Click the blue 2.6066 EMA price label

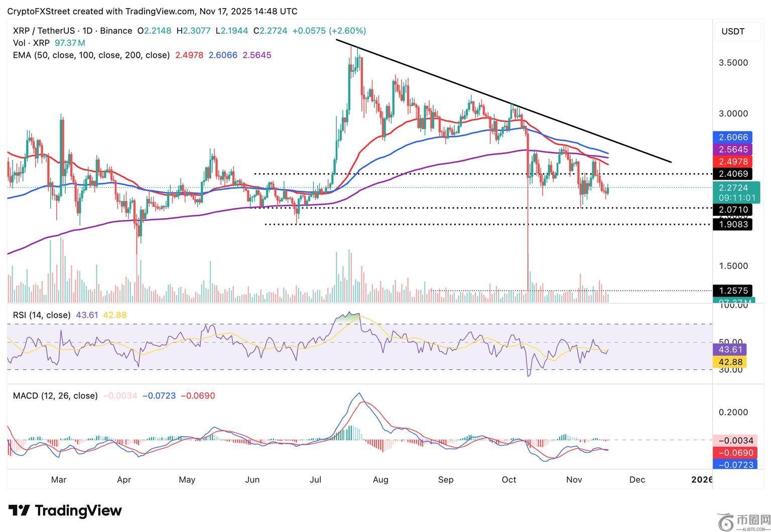click(x=733, y=137)
